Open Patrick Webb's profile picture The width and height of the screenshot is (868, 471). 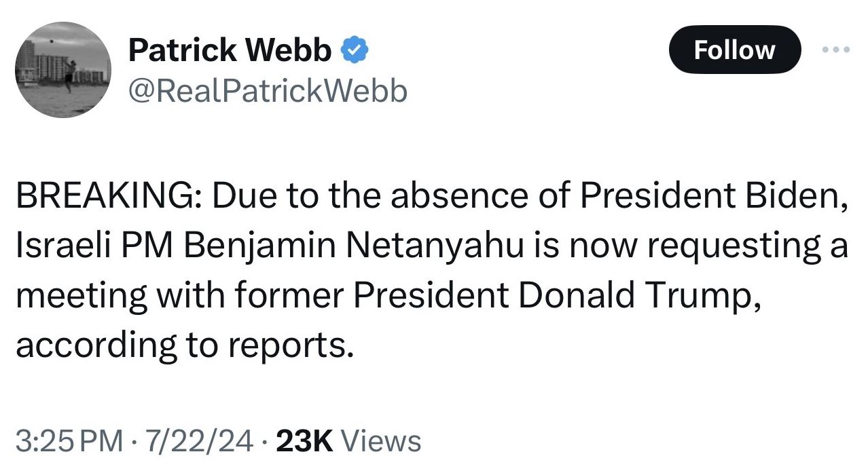point(63,70)
